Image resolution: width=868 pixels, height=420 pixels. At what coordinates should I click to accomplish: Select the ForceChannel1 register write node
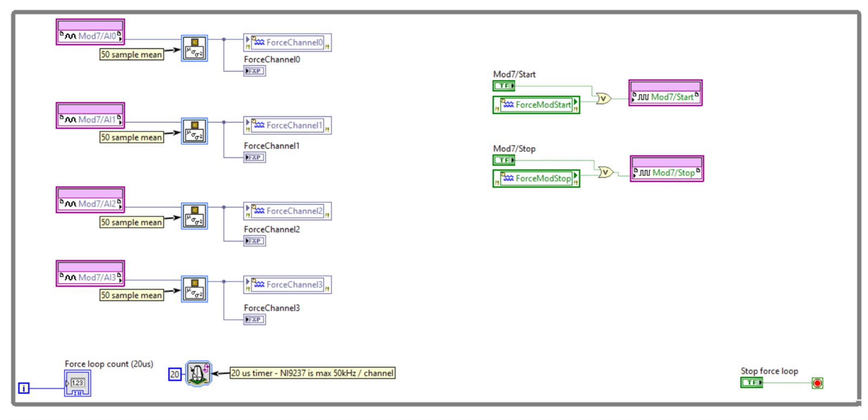point(288,125)
